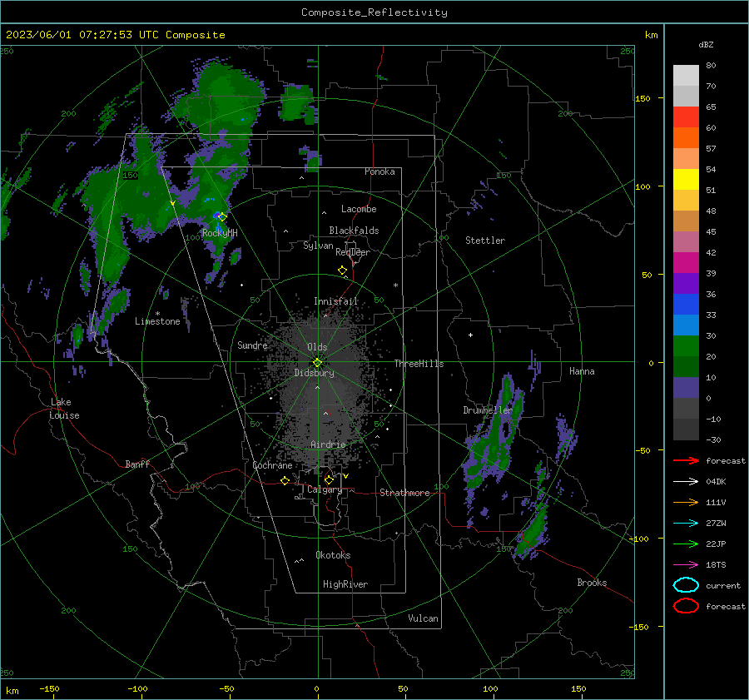Click the Calgary city label

coord(325,489)
